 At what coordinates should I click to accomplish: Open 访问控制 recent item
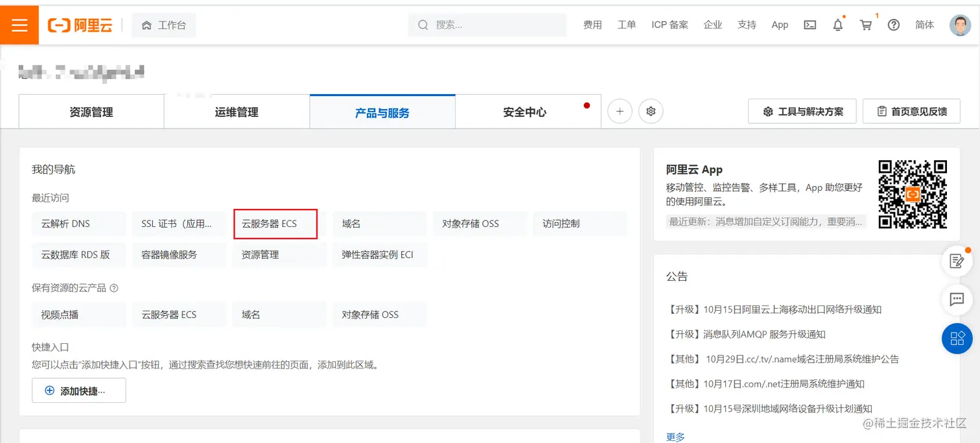click(x=580, y=224)
